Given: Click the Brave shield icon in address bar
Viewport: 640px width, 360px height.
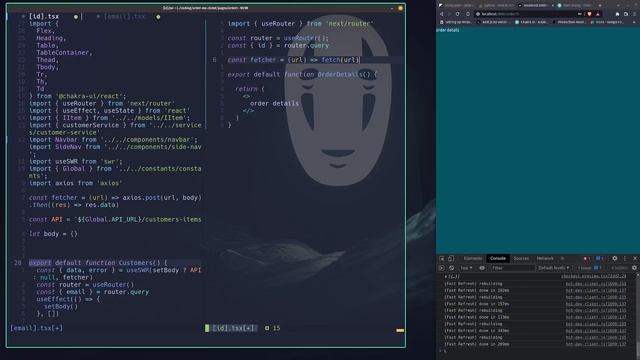Looking at the screenshot, I should tap(589, 14).
